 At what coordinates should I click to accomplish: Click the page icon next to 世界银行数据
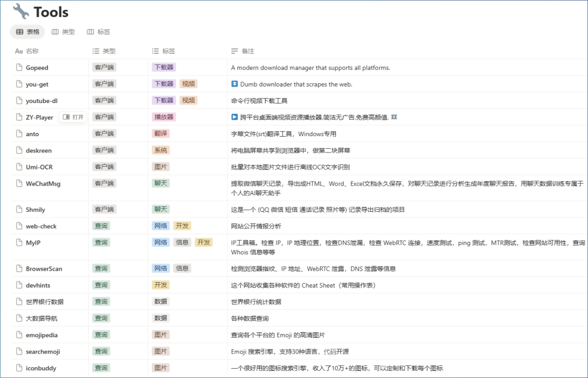tap(20, 301)
